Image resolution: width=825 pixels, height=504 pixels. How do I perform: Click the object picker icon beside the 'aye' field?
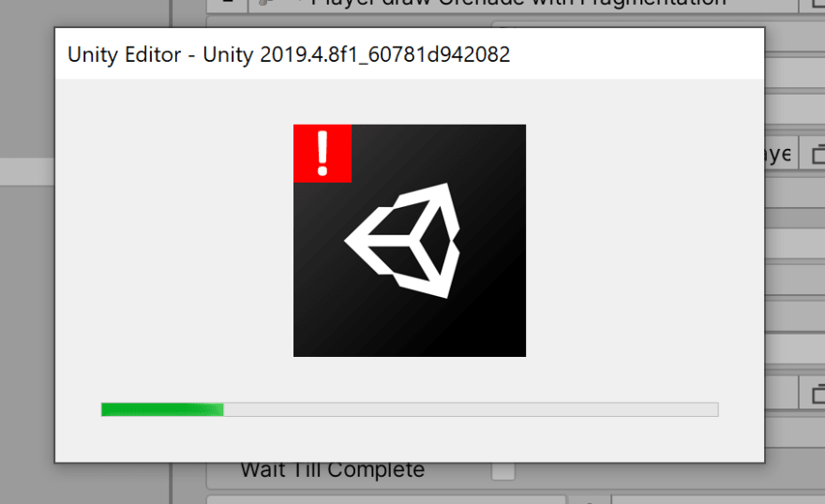[816, 154]
